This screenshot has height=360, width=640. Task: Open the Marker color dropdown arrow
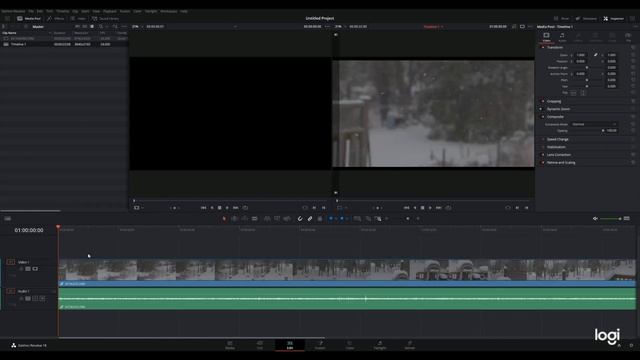click(347, 219)
